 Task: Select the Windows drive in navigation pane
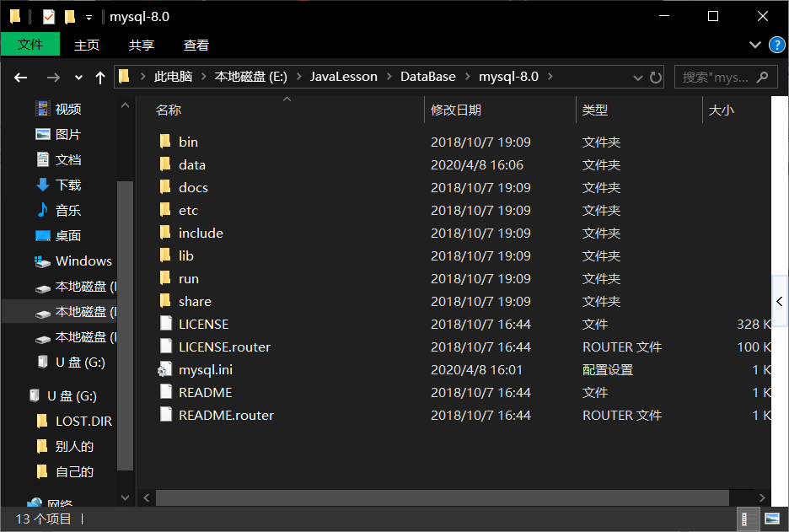pyautogui.click(x=73, y=261)
